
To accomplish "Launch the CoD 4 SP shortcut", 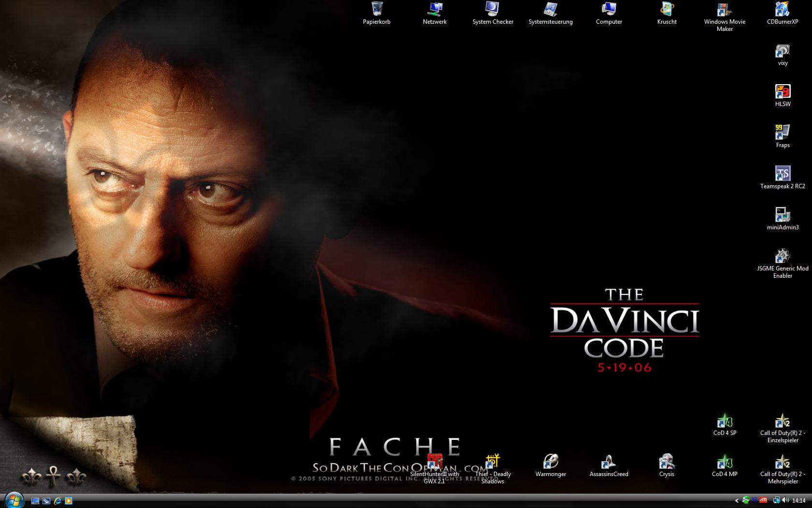I will pos(725,424).
